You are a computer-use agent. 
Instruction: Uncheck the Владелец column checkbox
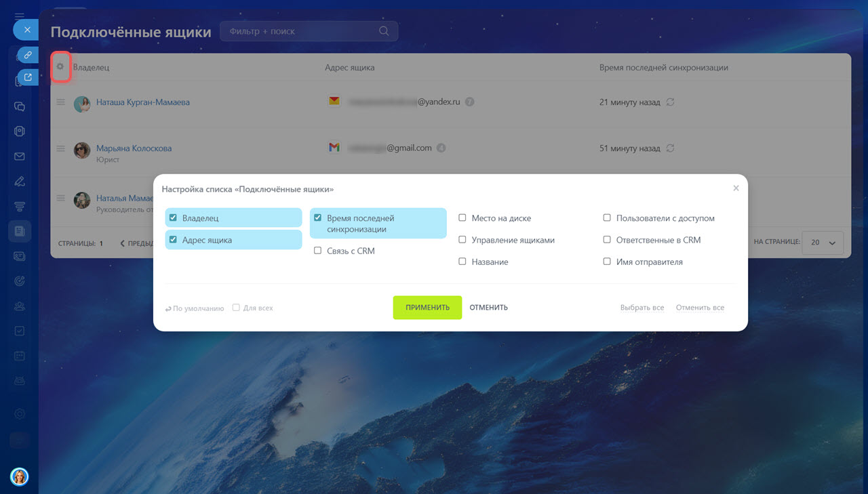click(x=173, y=218)
